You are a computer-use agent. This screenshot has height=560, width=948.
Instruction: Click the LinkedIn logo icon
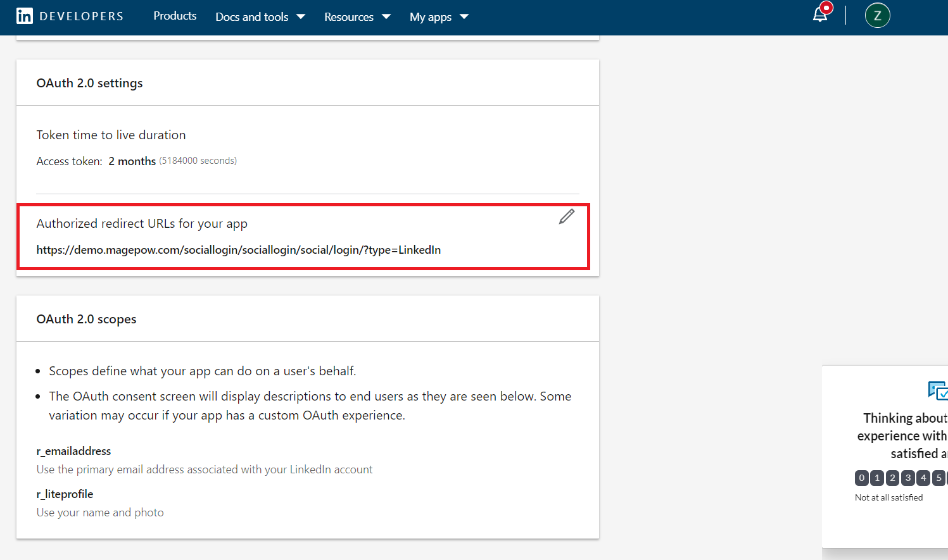25,16
